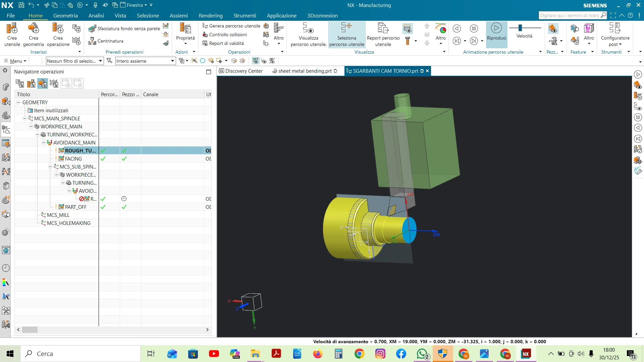644x362 pixels.
Task: Switch to sheet metal bending.prt tab
Action: tap(305, 71)
